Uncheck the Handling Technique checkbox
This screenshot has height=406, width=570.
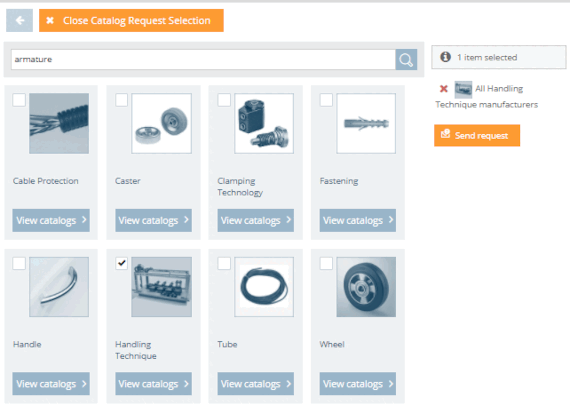pyautogui.click(x=121, y=264)
